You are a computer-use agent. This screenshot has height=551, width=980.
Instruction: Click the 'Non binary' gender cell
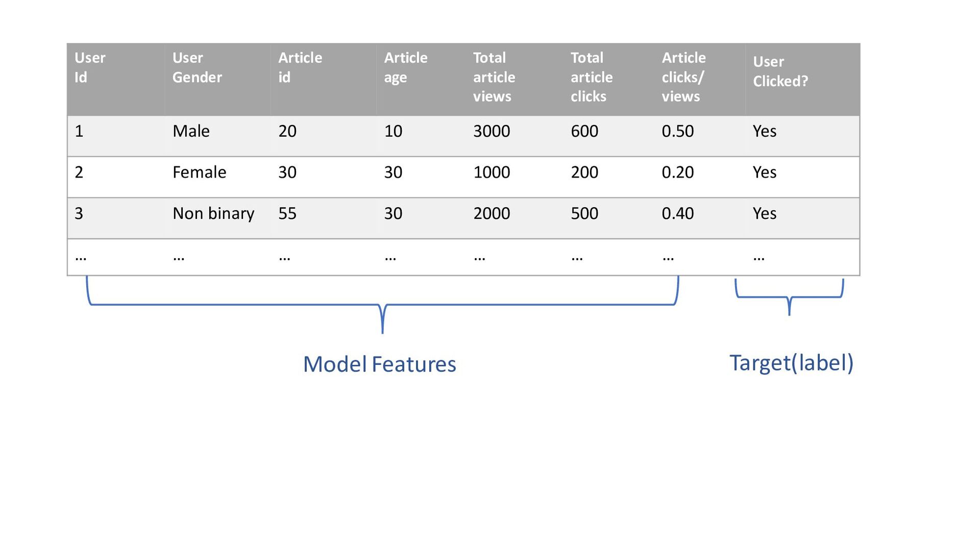[x=217, y=218]
